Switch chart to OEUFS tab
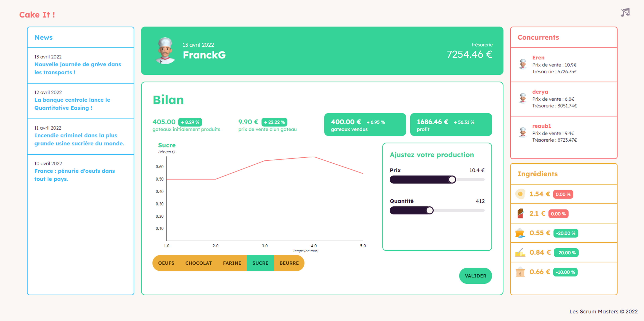This screenshot has height=321, width=644. [166, 263]
